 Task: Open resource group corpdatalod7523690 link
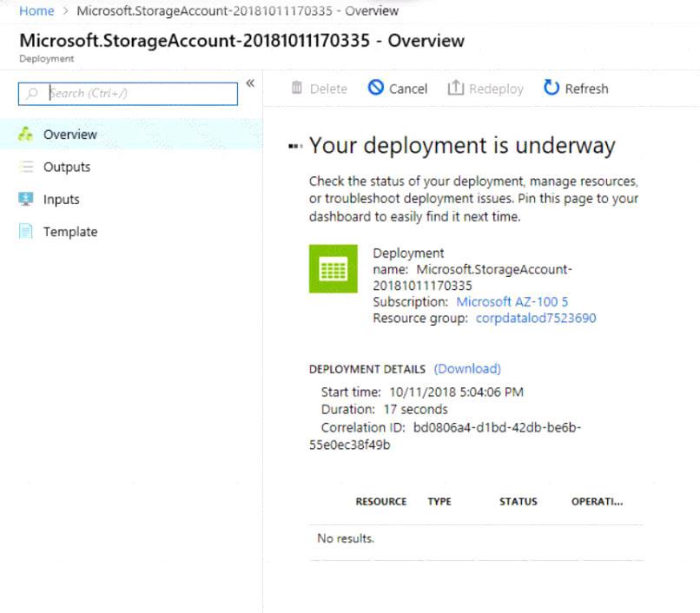[536, 318]
